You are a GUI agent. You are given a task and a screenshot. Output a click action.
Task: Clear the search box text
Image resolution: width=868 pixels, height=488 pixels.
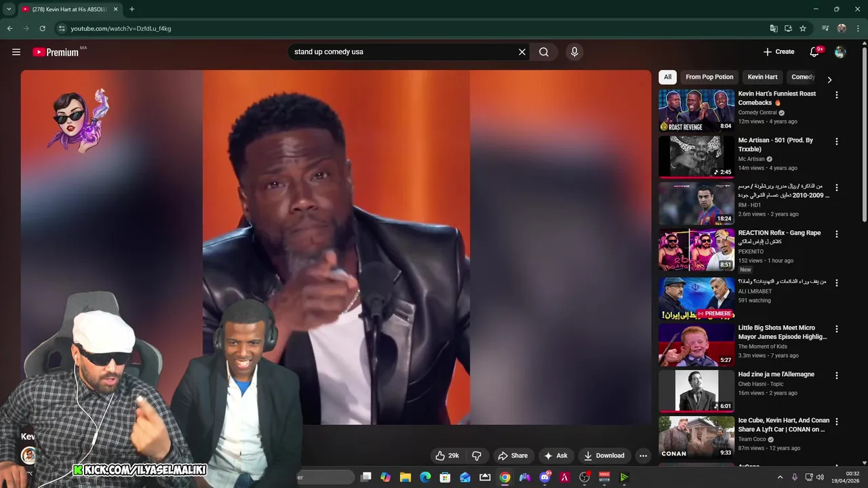522,52
